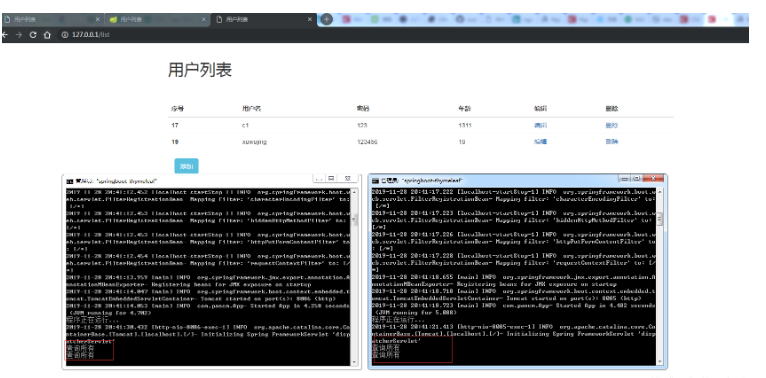Close the inactive console window

(x=348, y=179)
